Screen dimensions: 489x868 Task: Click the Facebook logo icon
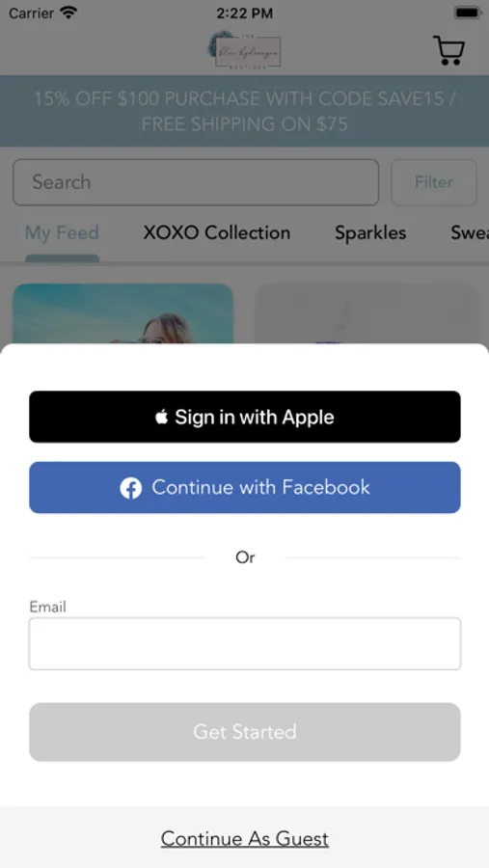tap(131, 488)
